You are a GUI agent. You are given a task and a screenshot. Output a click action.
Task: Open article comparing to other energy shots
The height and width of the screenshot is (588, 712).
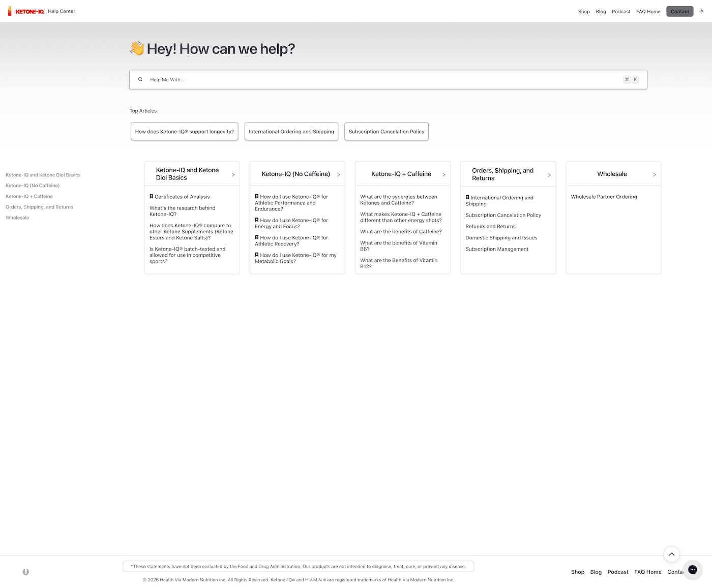tap(401, 217)
